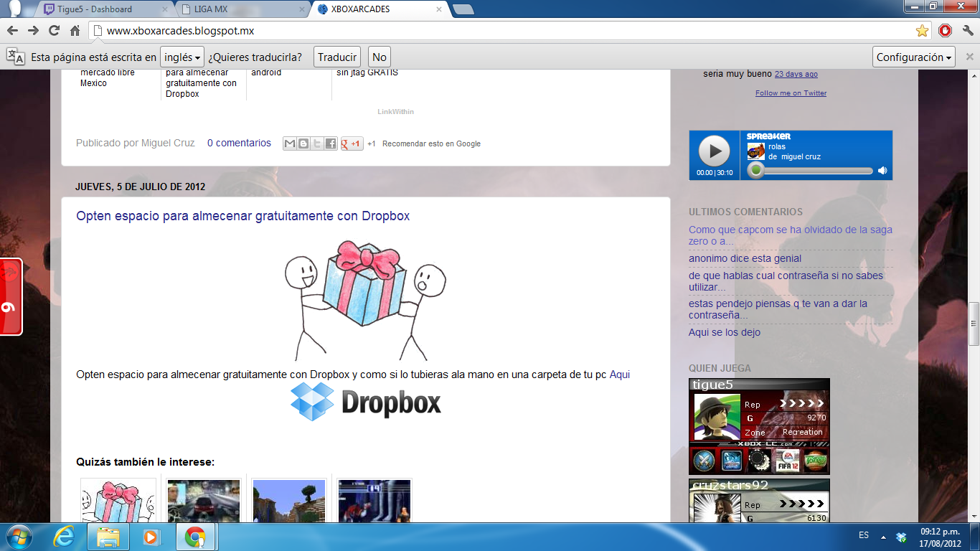The width and height of the screenshot is (980, 551).
Task: Open the 23 days ago tweet link
Action: tap(796, 74)
